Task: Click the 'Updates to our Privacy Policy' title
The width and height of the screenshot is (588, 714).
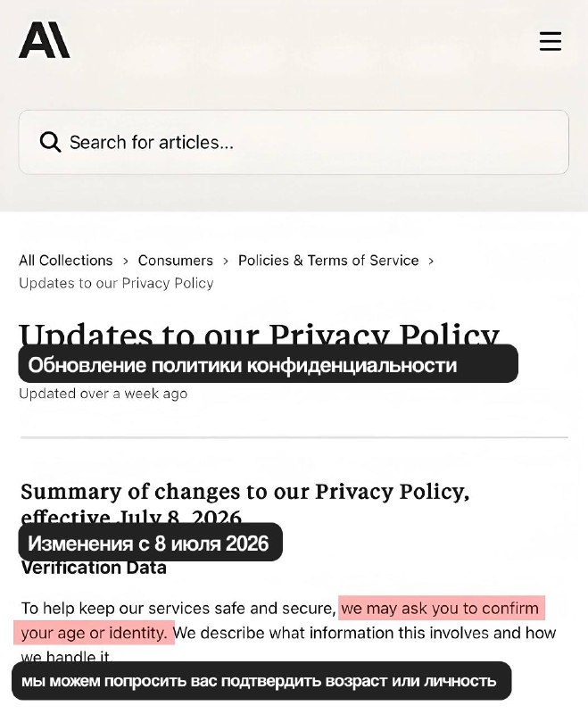Action: (x=260, y=334)
